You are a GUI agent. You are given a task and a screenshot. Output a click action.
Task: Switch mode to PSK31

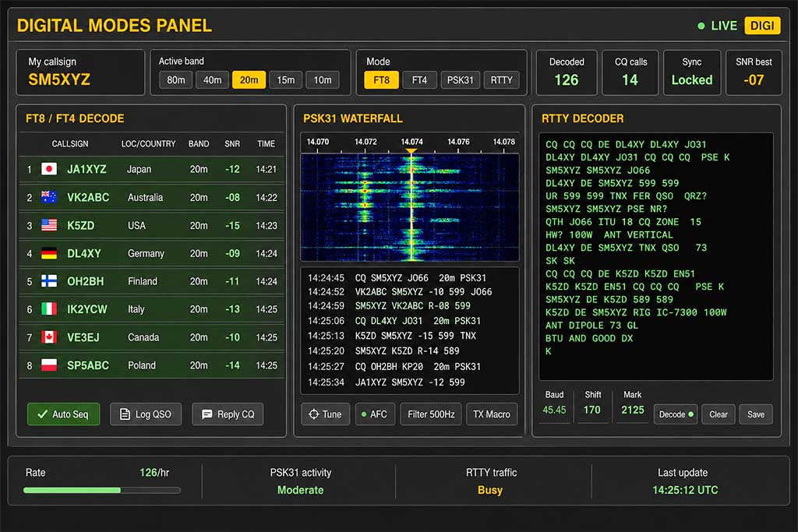460,80
